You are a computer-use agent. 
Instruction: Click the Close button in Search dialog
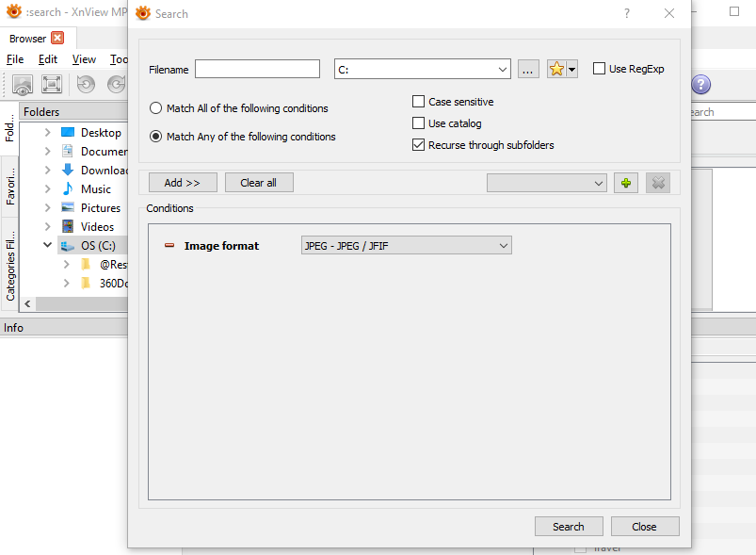click(x=645, y=527)
